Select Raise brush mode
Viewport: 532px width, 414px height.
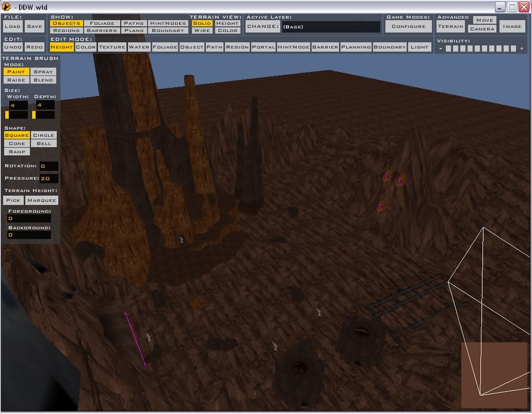point(16,80)
